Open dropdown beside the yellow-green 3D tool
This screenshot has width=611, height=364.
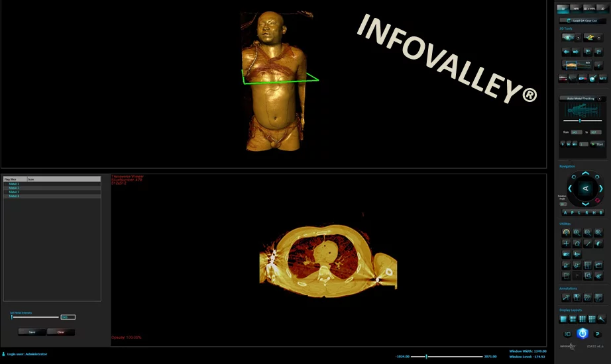[x=599, y=38]
